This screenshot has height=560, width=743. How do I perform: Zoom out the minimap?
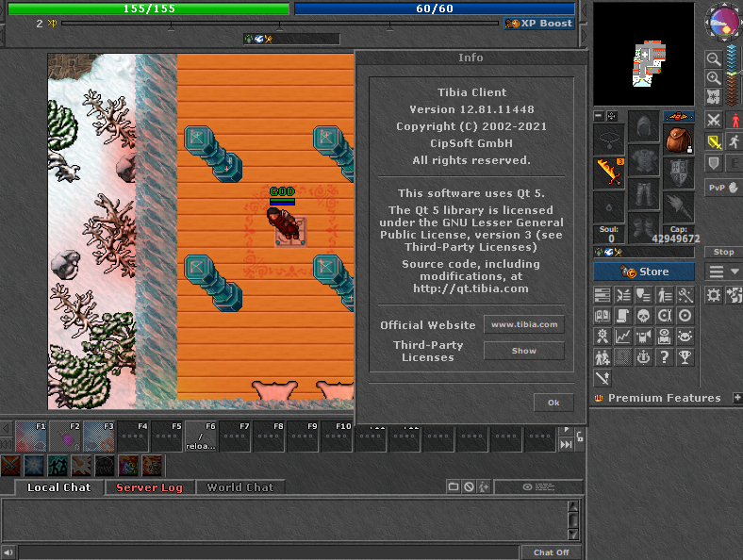click(713, 59)
